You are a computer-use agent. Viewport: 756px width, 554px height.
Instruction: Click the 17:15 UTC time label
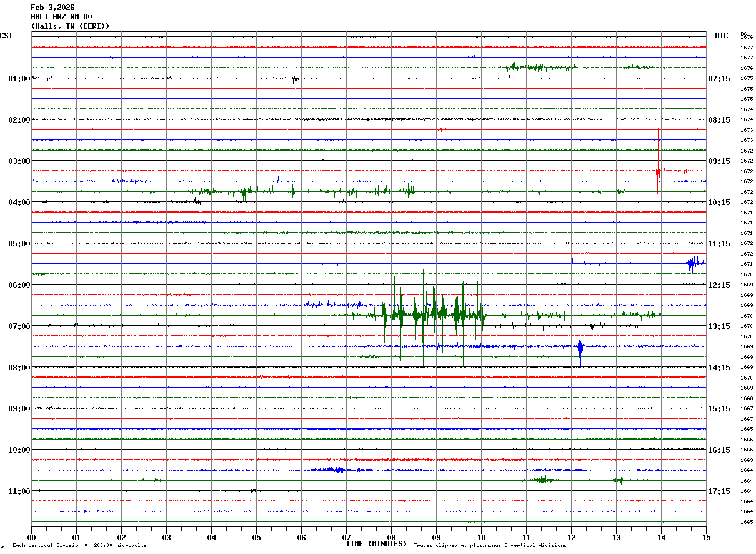pos(719,491)
